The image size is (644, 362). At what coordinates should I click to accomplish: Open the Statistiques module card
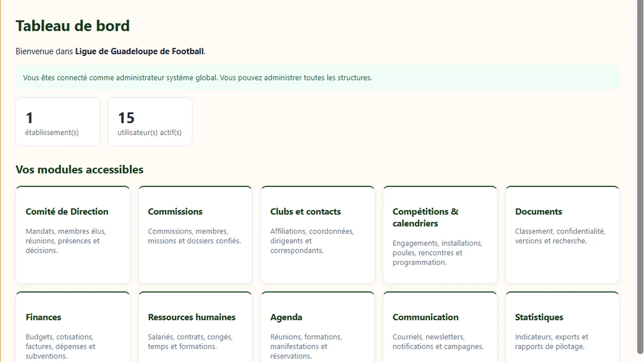point(562,327)
